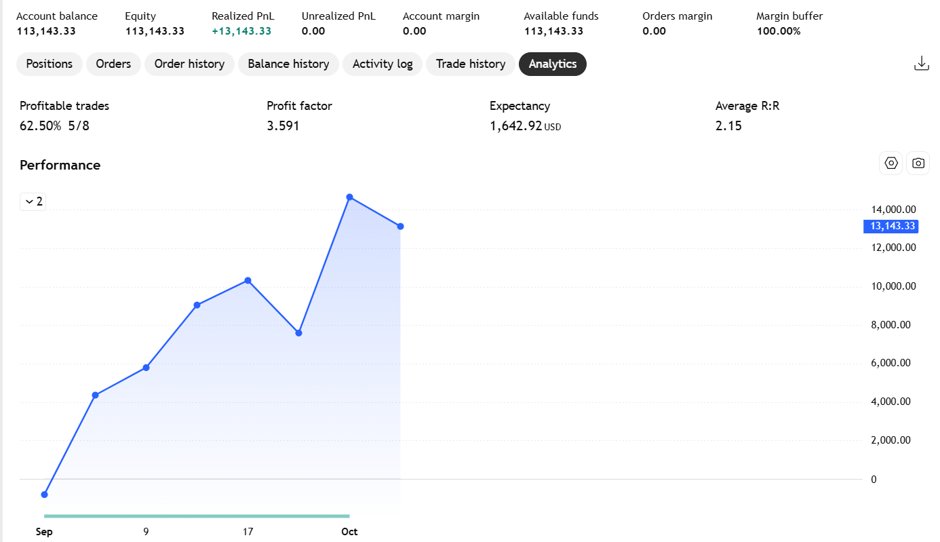Click the Performance heading

pos(60,165)
